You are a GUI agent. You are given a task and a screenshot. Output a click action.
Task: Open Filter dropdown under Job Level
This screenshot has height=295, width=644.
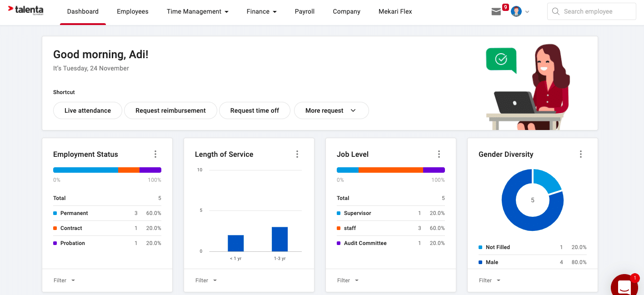[348, 280]
